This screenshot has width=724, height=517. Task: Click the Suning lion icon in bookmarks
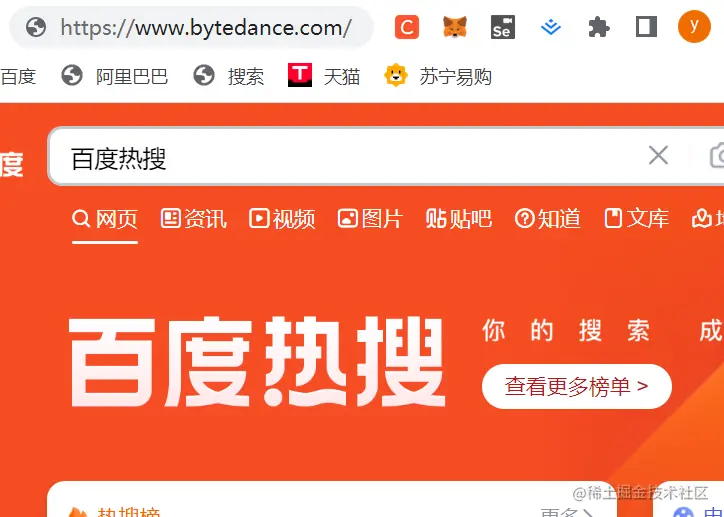coord(396,75)
